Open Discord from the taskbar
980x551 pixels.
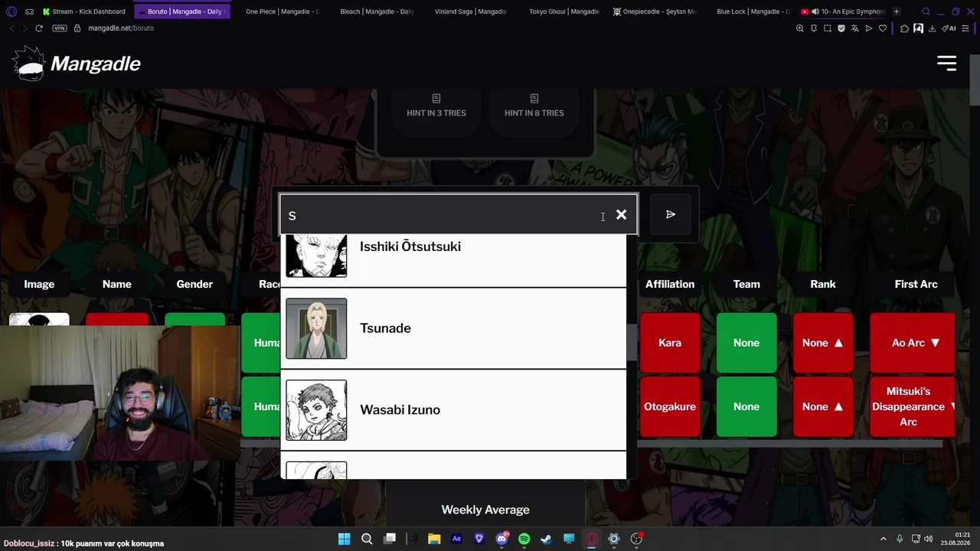[501, 539]
